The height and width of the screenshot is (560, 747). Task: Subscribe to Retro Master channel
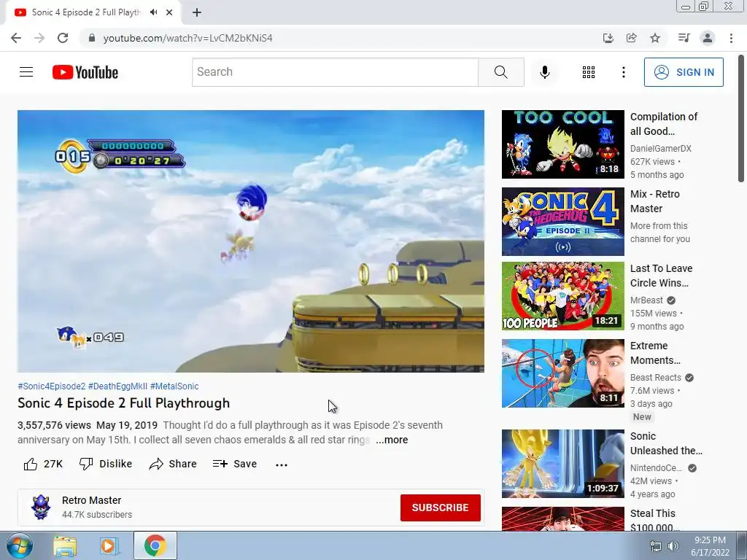click(x=440, y=507)
